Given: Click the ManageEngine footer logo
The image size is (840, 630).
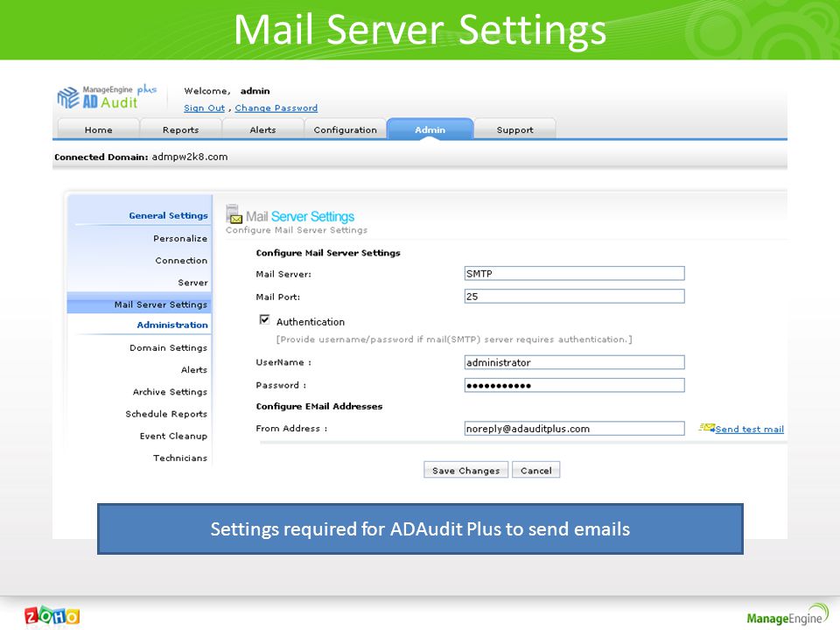Looking at the screenshot, I should 787,614.
